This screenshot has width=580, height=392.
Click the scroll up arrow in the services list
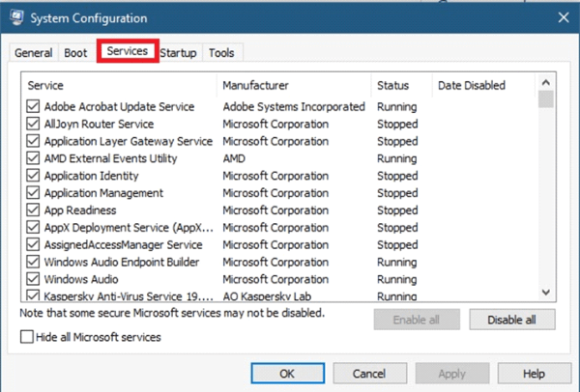[x=546, y=82]
